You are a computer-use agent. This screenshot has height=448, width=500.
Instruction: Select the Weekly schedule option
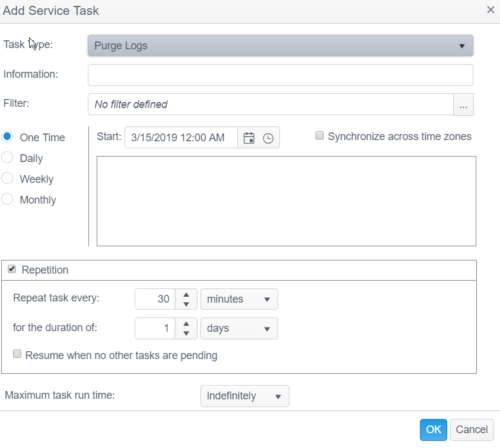[x=8, y=179]
